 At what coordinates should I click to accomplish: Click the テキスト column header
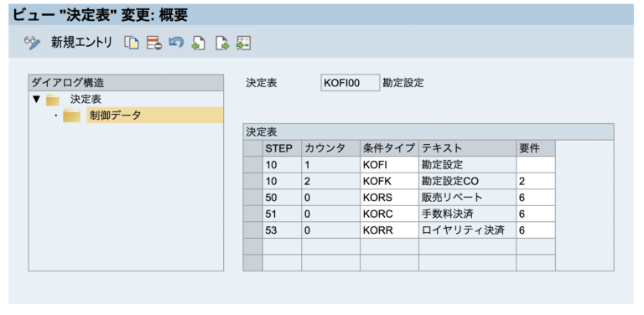[467, 148]
